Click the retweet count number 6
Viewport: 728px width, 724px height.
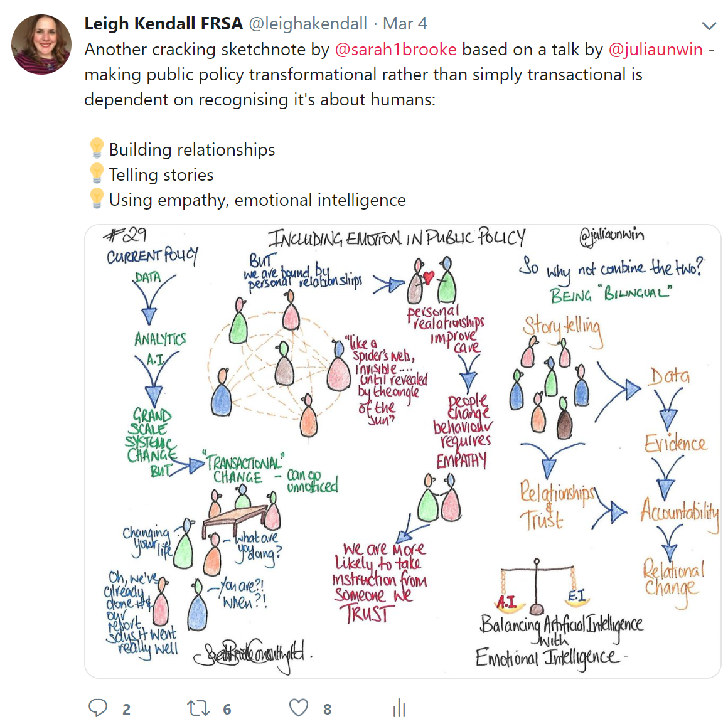coord(227,709)
